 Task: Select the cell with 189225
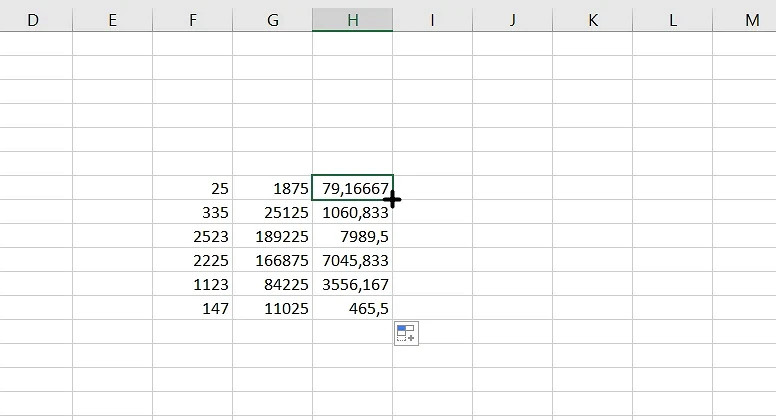(x=272, y=236)
